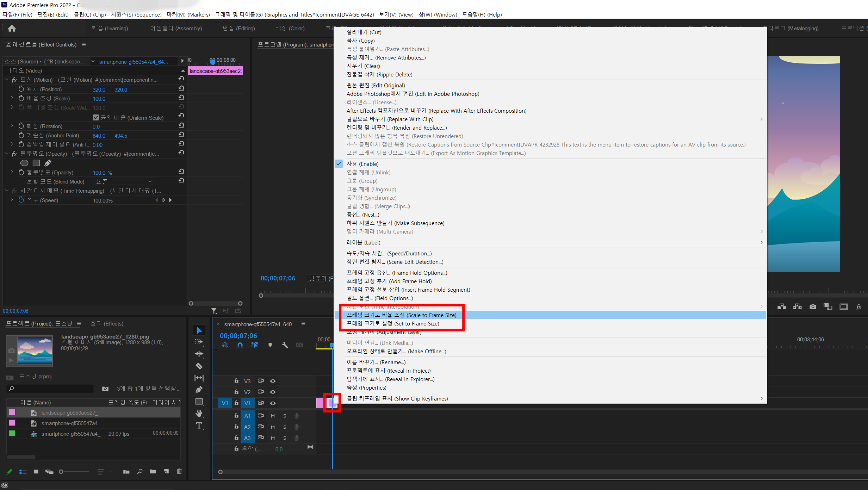Select the Rectangle shape tool
This screenshot has width=868, height=490.
click(x=199, y=402)
